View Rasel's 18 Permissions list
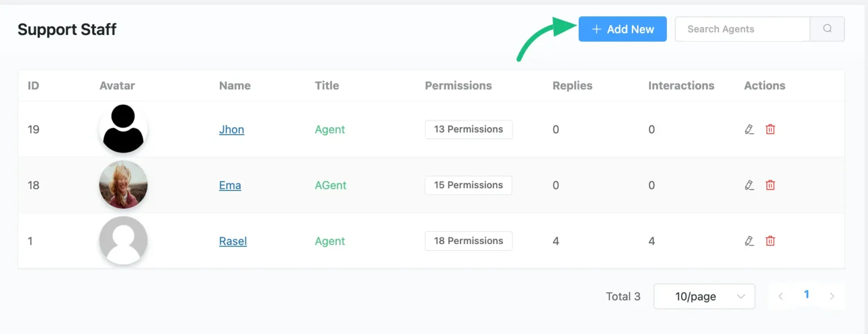Image resolution: width=868 pixels, height=334 pixels. (468, 241)
